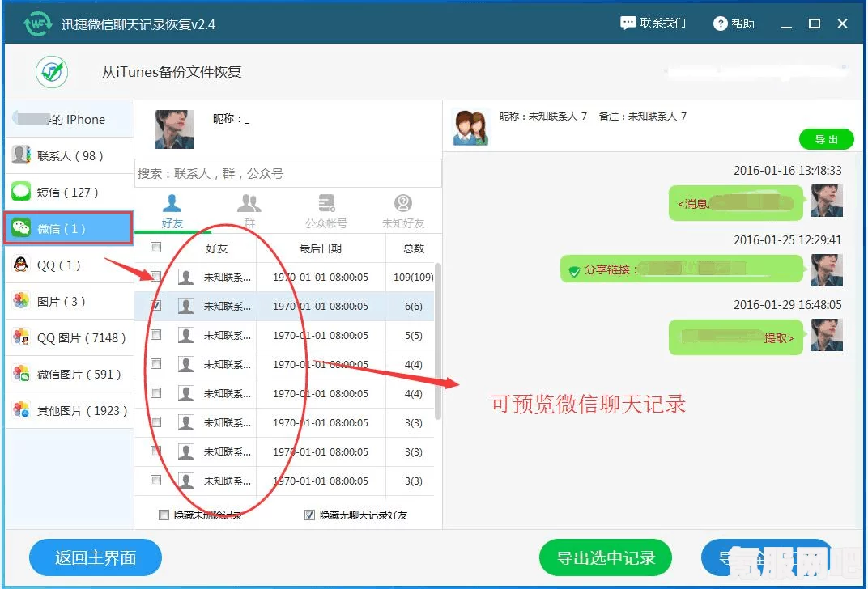
Task: Check the box for the 5(5) contact row
Action: (156, 335)
